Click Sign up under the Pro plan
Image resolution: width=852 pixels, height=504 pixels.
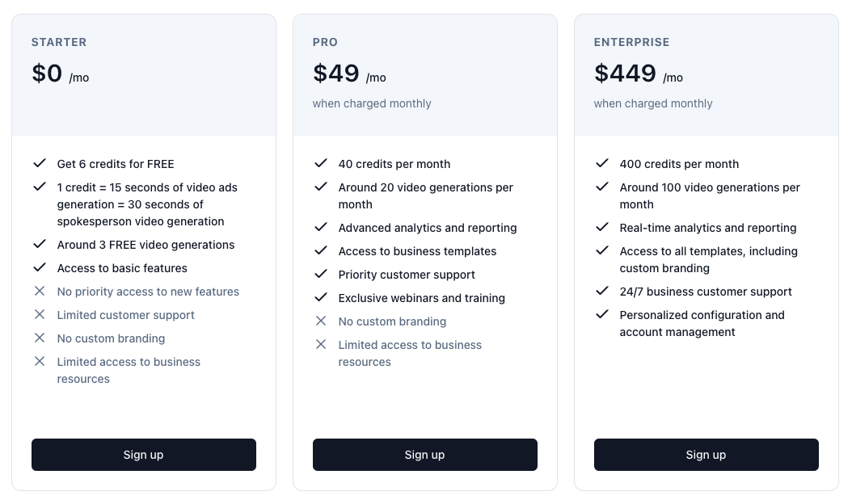[x=424, y=455]
